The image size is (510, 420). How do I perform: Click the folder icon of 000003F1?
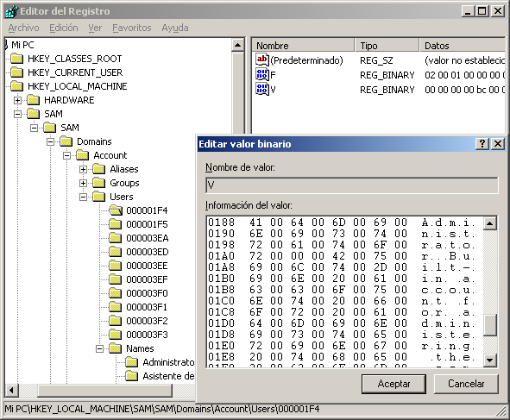115,307
